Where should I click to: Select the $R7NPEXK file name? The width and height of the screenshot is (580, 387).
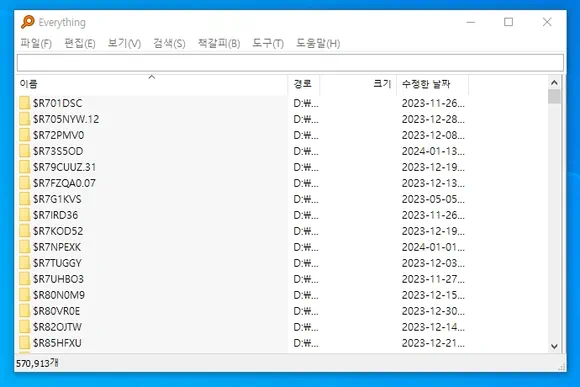[x=57, y=247]
